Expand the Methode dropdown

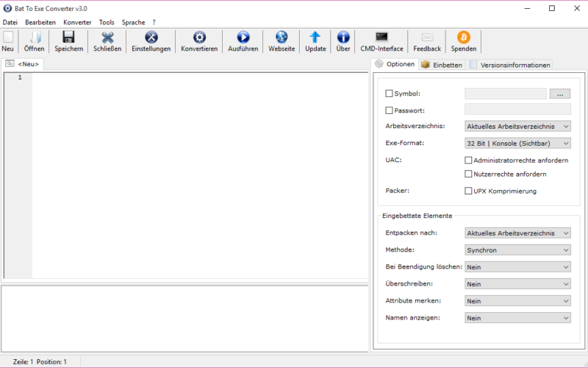pyautogui.click(x=517, y=250)
